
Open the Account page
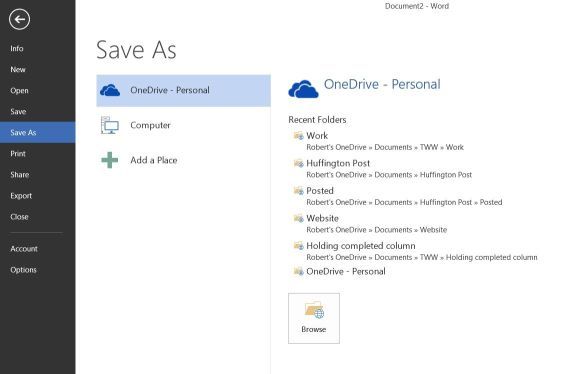24,249
